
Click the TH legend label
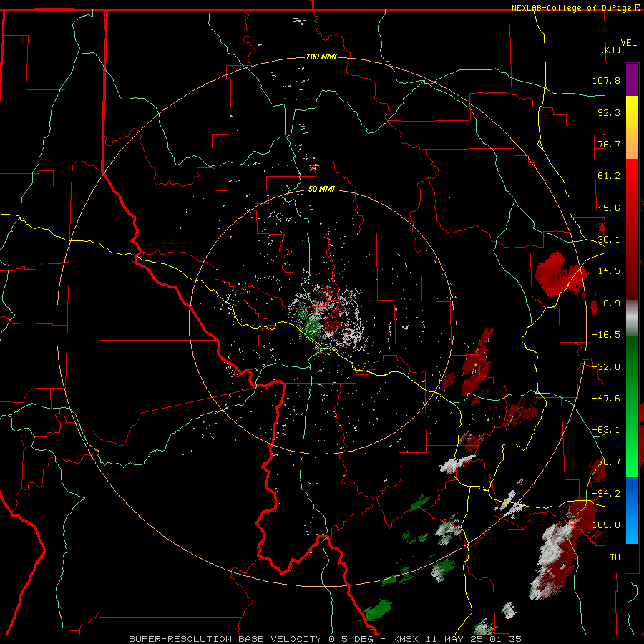click(615, 557)
